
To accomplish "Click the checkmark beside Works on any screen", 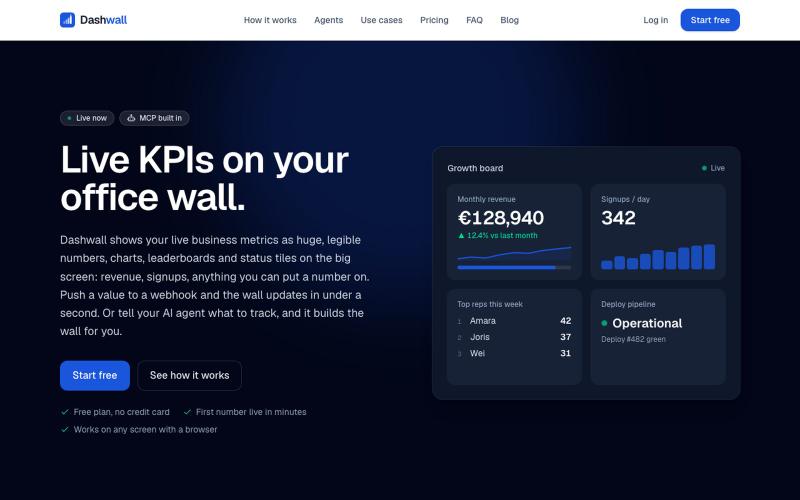I will (65, 430).
